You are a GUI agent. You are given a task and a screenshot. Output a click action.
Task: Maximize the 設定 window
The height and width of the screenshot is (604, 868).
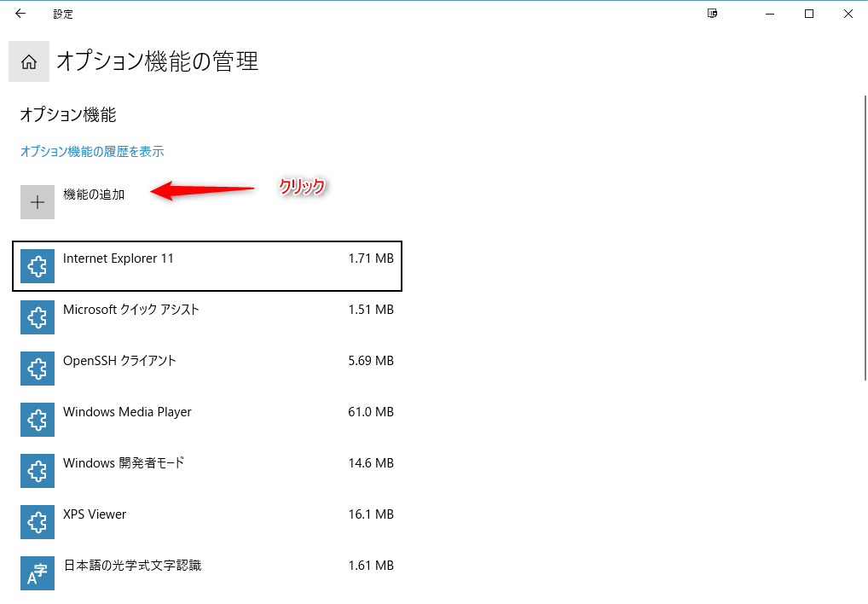(x=809, y=14)
